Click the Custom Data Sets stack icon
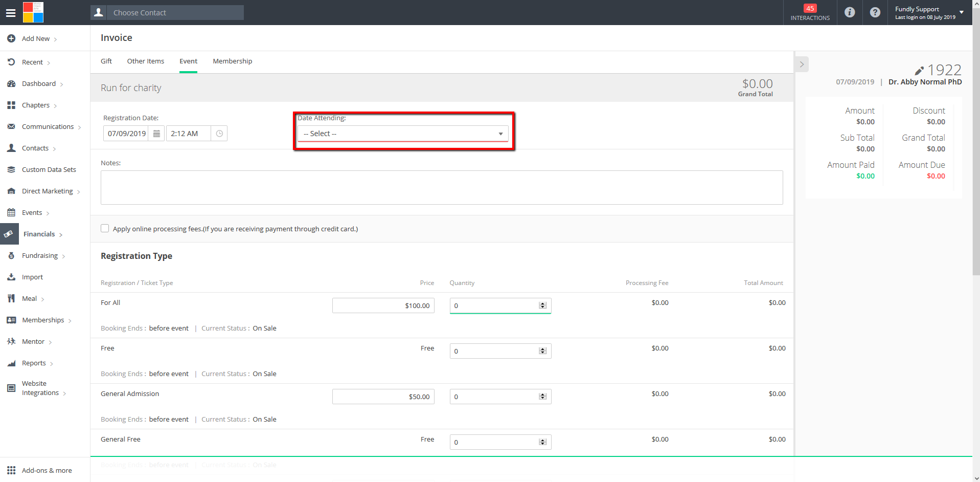 pos(11,169)
